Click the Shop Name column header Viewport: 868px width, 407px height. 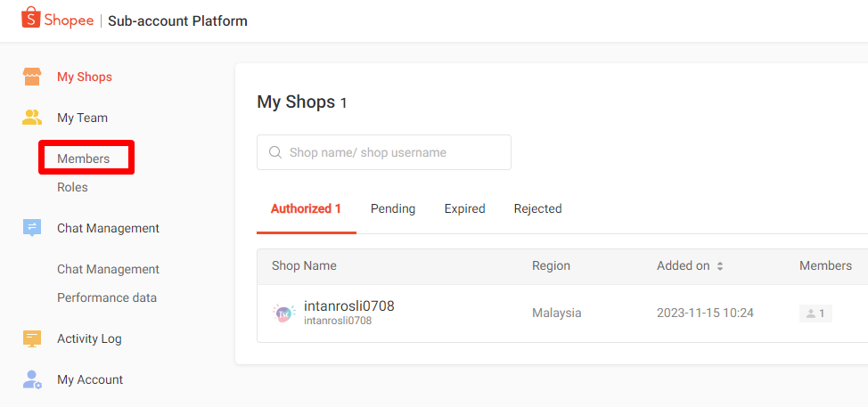click(x=304, y=265)
